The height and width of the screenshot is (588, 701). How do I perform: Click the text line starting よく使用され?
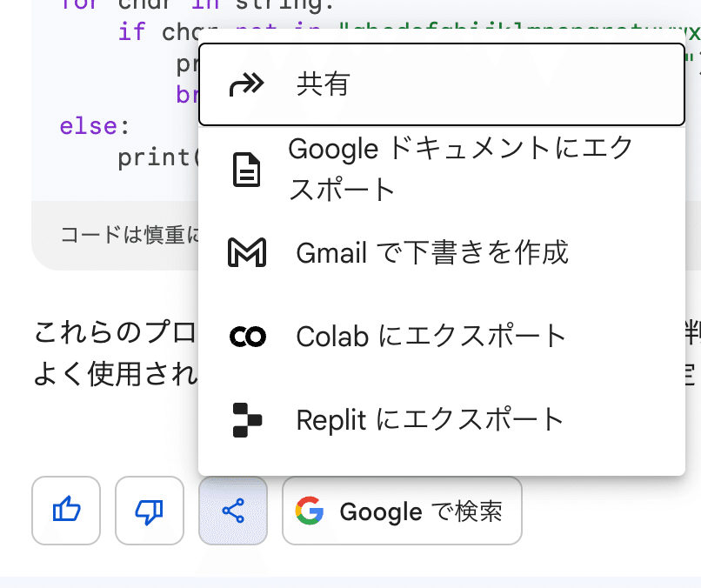116,374
